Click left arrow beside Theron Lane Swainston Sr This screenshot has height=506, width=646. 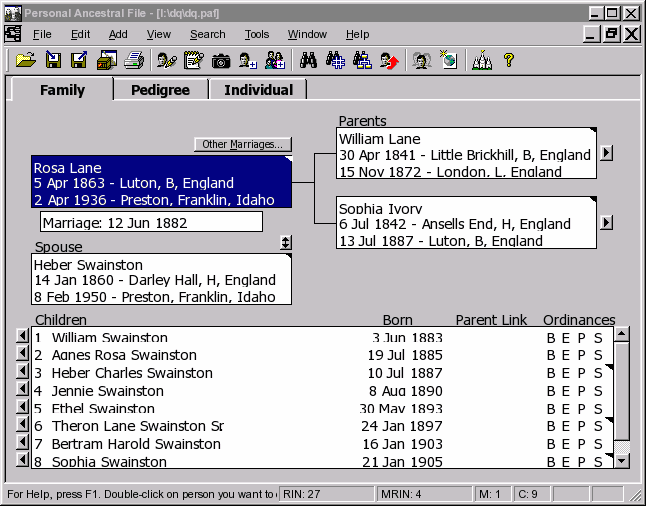[x=22, y=424]
